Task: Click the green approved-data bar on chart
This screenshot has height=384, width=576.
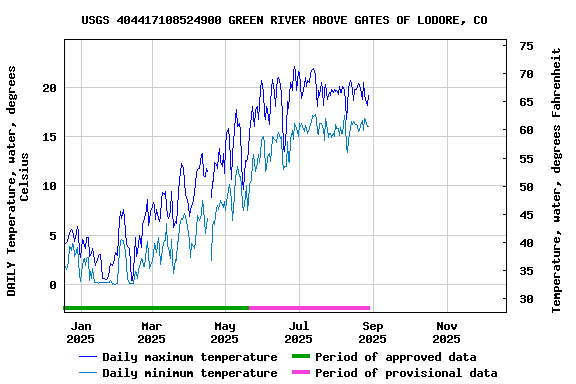Action: [x=156, y=308]
